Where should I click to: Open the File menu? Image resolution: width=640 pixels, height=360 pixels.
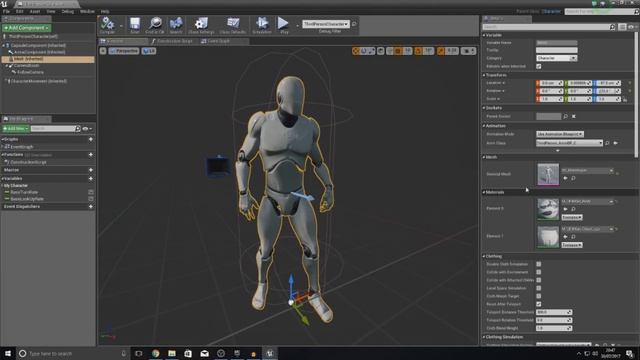point(7,11)
